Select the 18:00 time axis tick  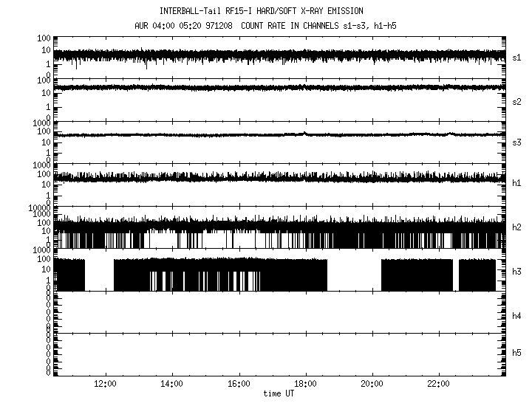coord(305,385)
